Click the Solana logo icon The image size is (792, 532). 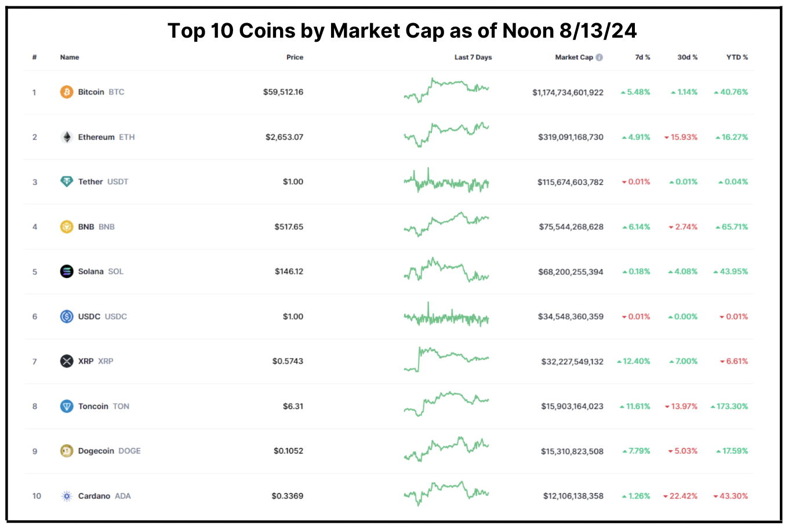click(x=66, y=271)
